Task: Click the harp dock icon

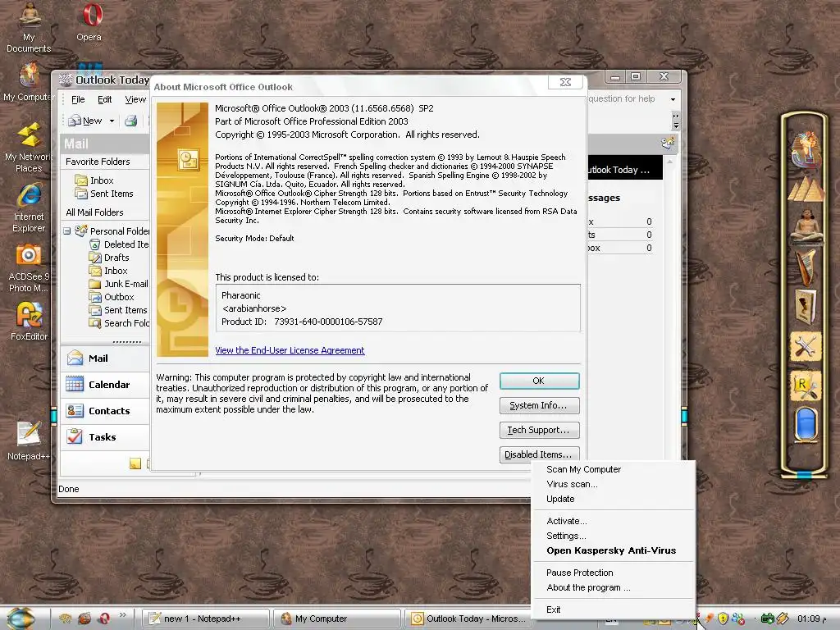Action: click(806, 267)
